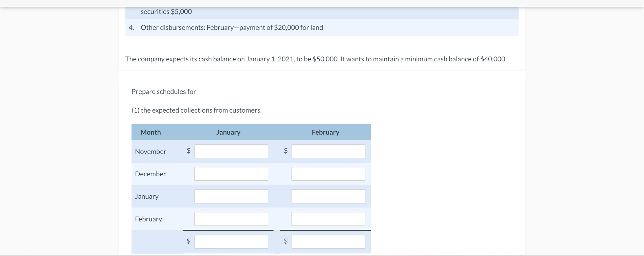Focus January row's January column input

231,196
